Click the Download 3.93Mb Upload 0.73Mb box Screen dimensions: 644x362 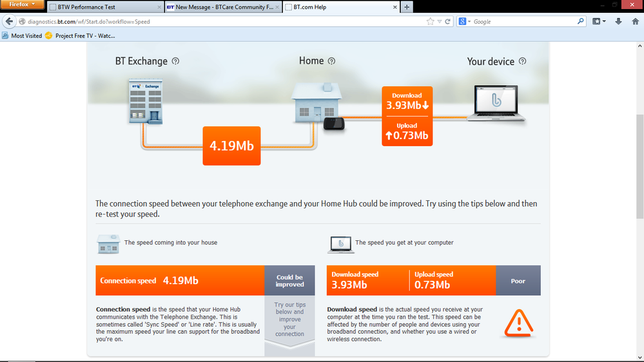point(407,116)
